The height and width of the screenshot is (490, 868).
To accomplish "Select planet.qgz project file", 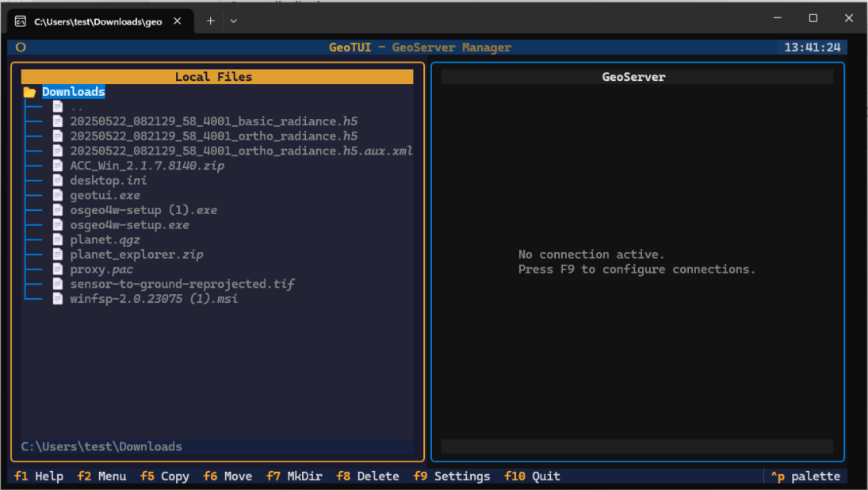I will point(105,239).
